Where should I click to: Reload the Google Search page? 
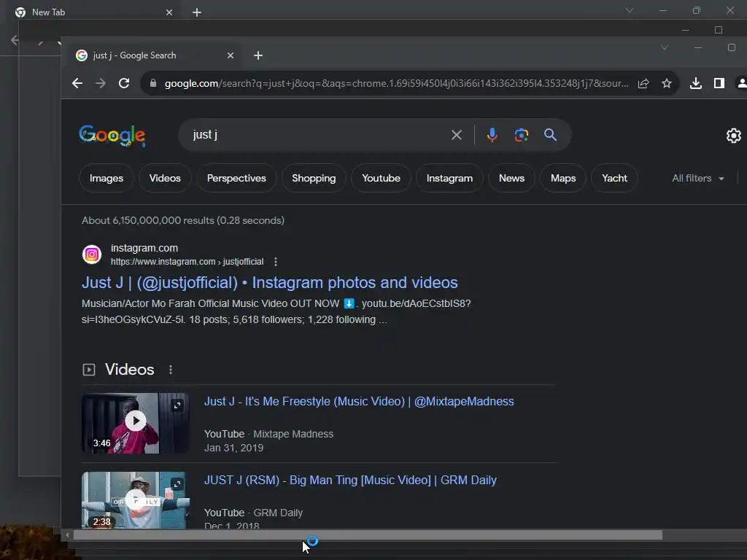pyautogui.click(x=124, y=83)
